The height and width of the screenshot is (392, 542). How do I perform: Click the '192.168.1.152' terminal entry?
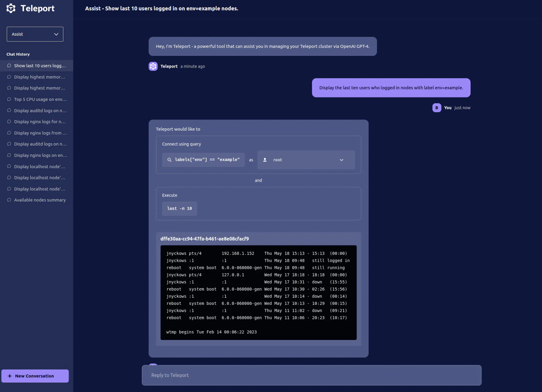coord(238,254)
